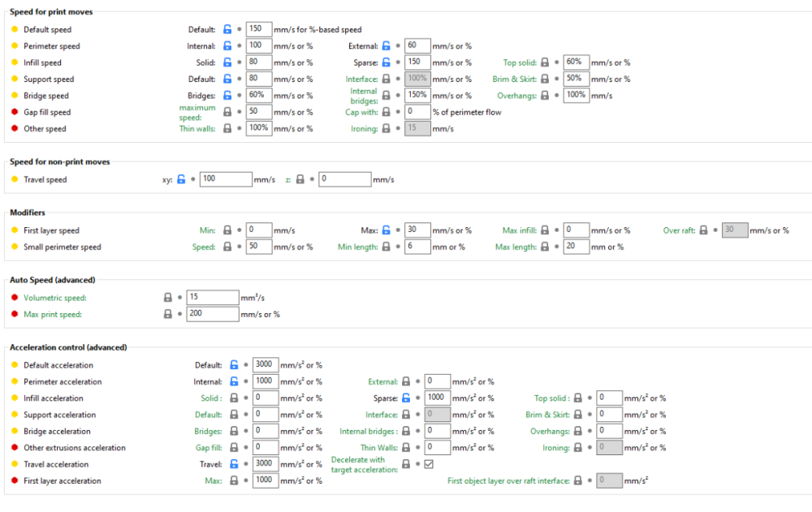
Task: Click the unlock icon for Sparse infill acceleration
Action: (406, 398)
